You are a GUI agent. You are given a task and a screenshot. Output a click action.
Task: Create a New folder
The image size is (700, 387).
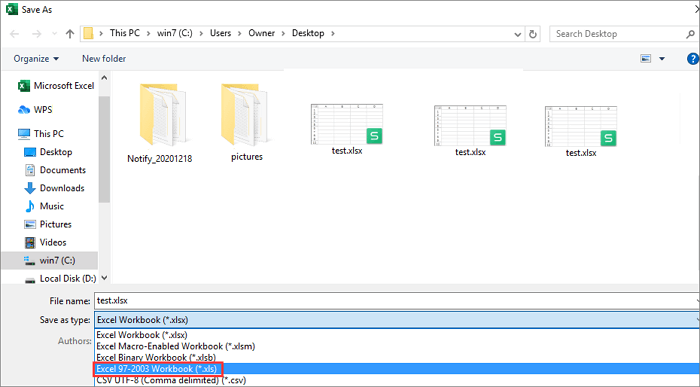pos(104,58)
